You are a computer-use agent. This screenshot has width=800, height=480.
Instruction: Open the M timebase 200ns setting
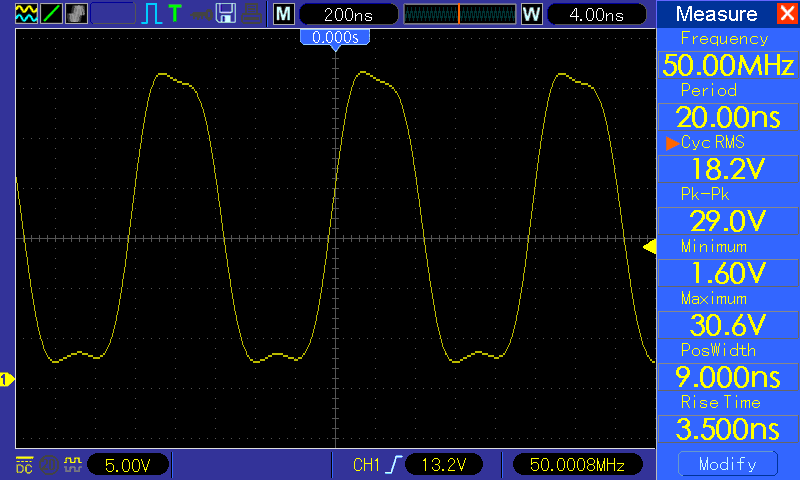click(348, 14)
